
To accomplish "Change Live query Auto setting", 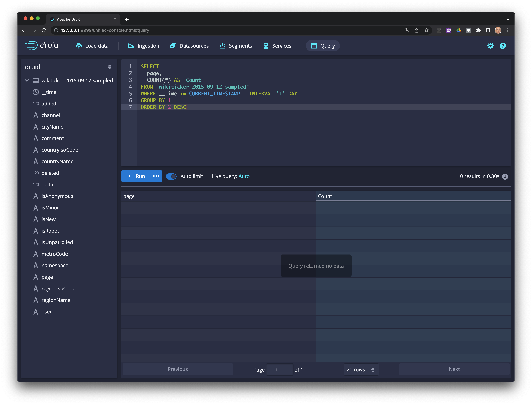I will [x=244, y=176].
